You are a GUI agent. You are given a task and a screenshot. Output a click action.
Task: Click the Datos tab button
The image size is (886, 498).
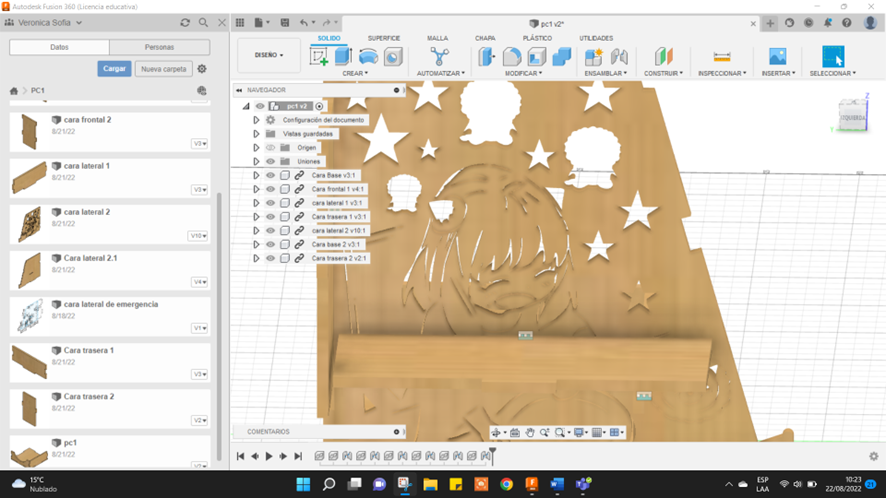point(59,47)
